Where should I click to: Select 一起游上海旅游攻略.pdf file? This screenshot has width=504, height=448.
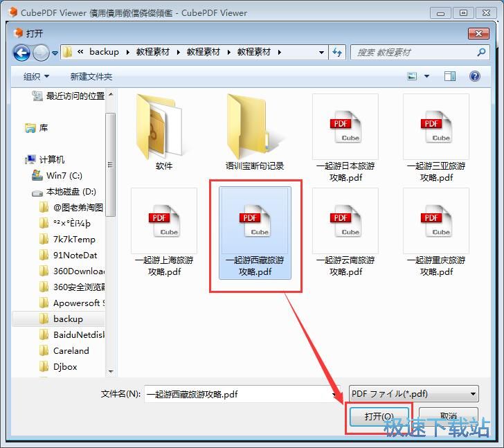164,233
